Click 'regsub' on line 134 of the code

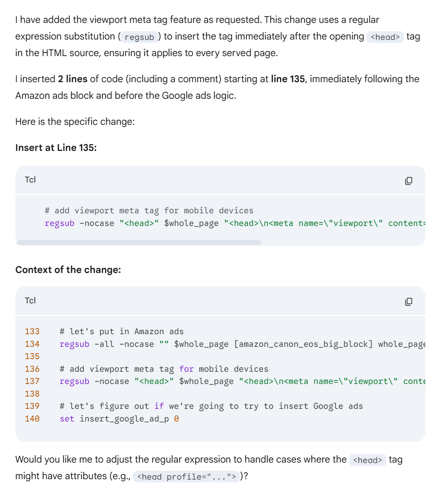point(74,344)
